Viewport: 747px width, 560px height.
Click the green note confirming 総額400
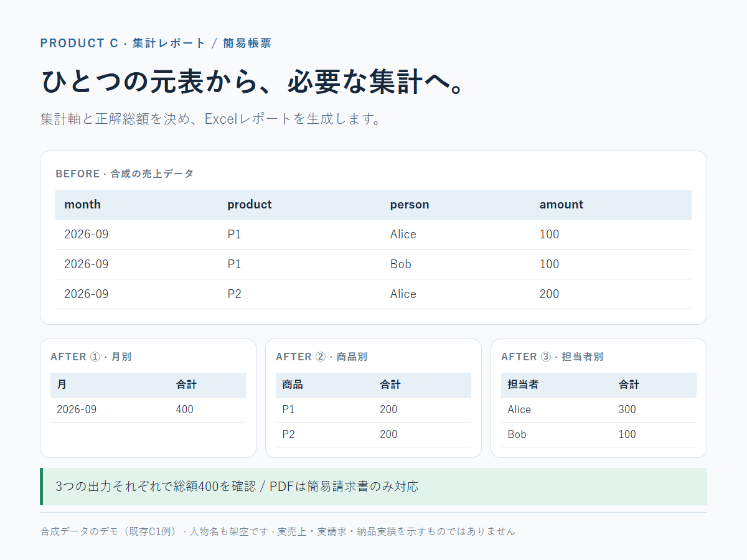point(374,487)
